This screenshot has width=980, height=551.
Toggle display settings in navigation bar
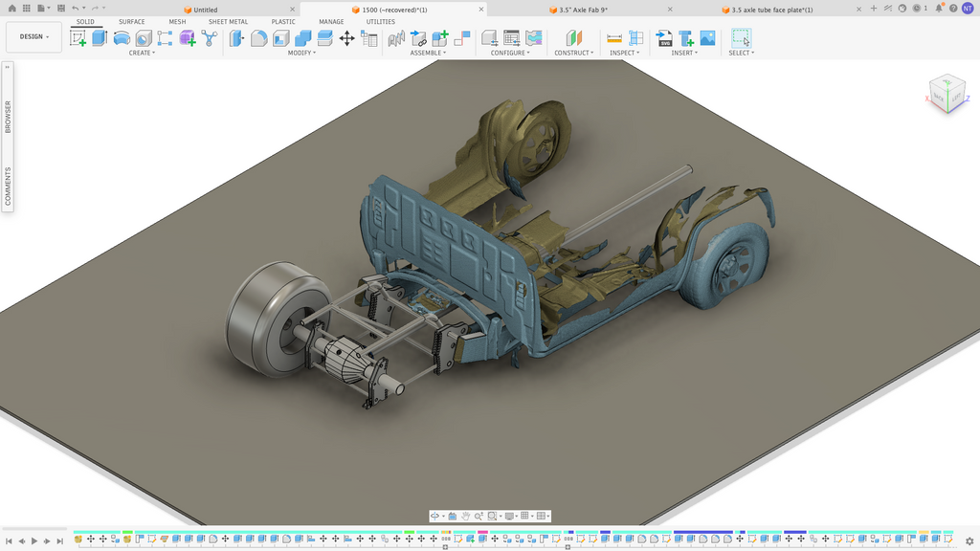click(511, 516)
